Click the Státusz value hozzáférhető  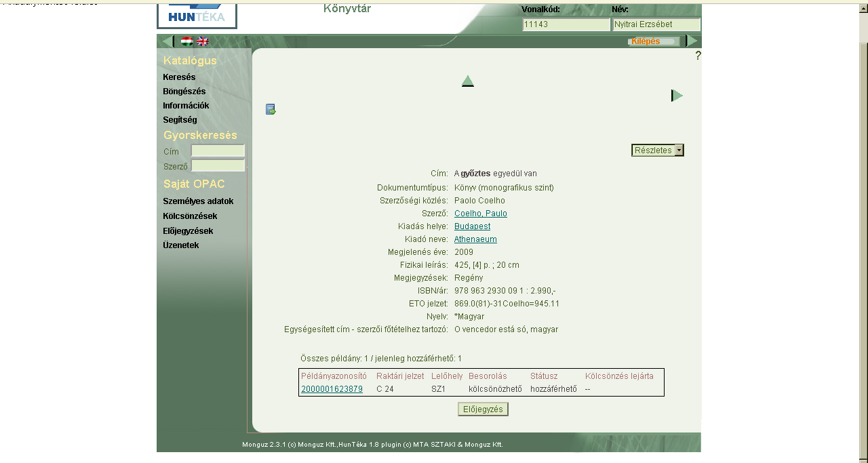(553, 389)
